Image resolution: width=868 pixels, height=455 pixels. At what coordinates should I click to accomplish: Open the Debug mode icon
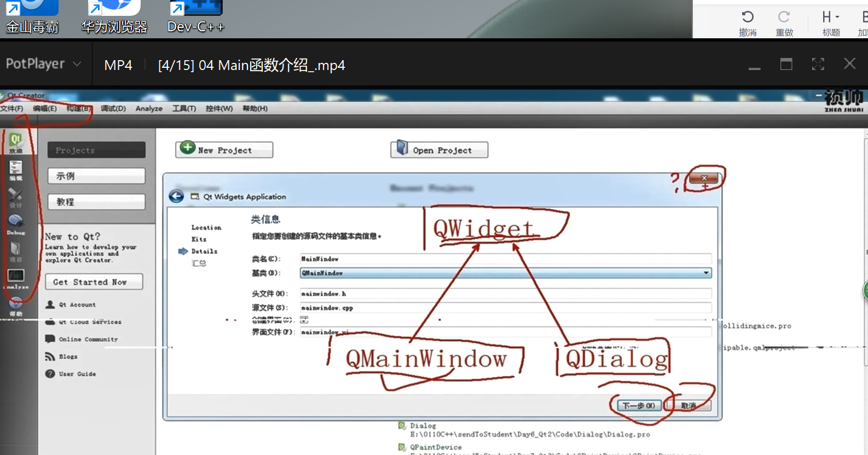[x=16, y=224]
